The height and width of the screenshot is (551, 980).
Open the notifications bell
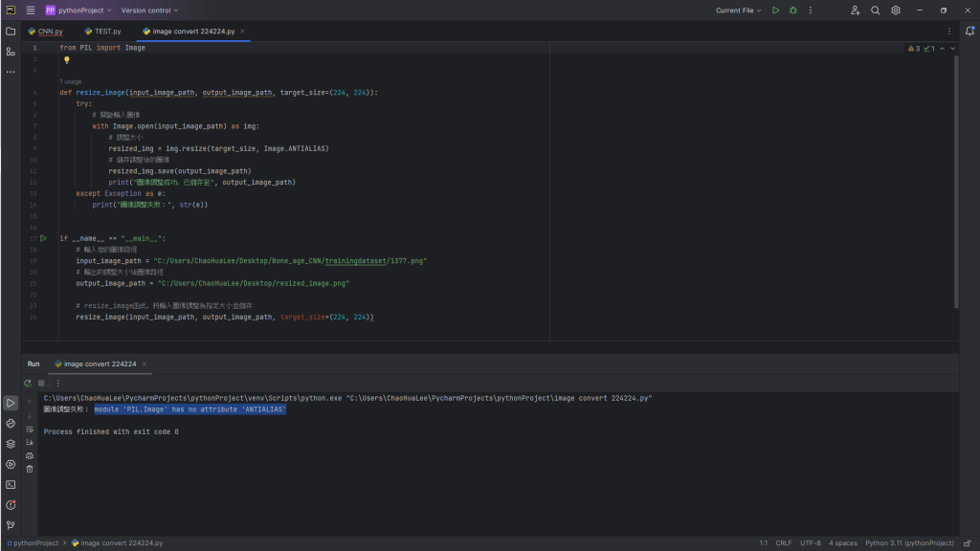(x=969, y=31)
